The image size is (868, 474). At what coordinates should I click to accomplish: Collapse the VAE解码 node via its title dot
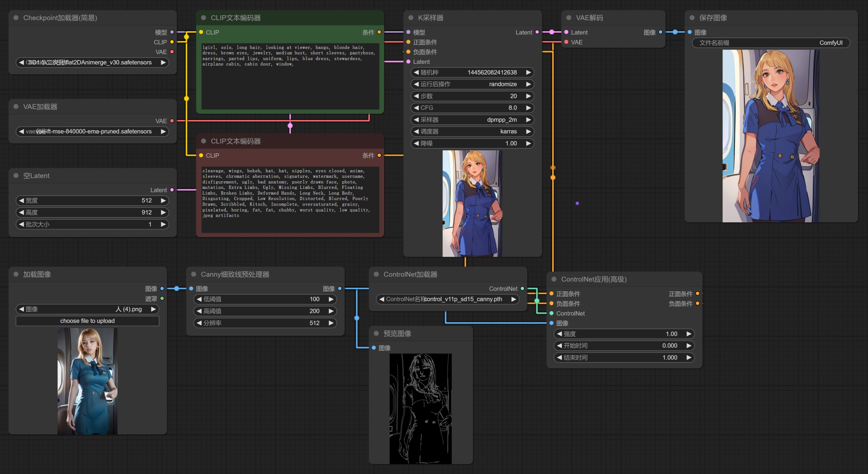coord(569,18)
